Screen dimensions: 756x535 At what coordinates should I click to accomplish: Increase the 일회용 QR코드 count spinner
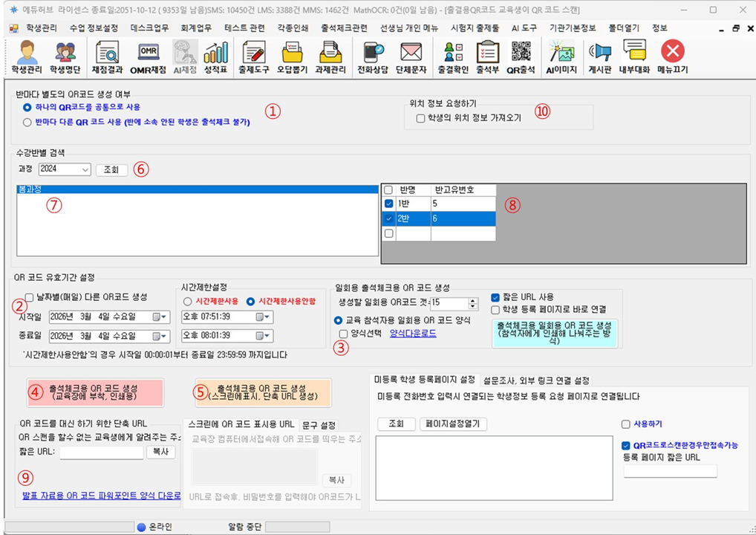pyautogui.click(x=473, y=299)
